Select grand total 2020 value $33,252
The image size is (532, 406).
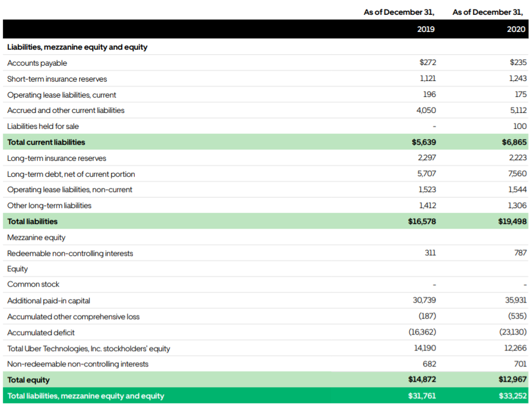pyautogui.click(x=513, y=396)
